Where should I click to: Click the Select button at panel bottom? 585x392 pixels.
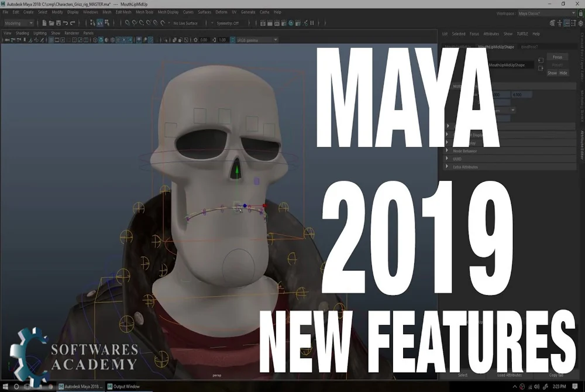click(x=463, y=375)
